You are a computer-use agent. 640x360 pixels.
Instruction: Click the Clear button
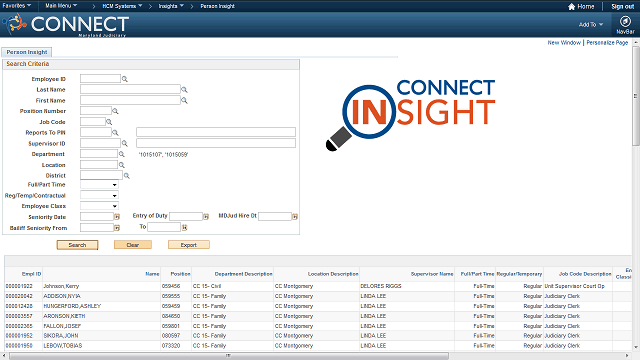click(133, 245)
